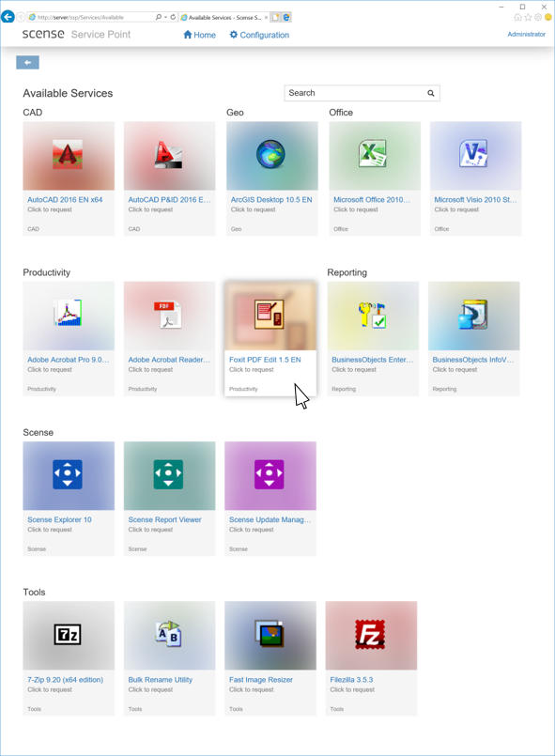Click the Tools tag under 7-Zip
The image size is (555, 756).
tap(34, 709)
